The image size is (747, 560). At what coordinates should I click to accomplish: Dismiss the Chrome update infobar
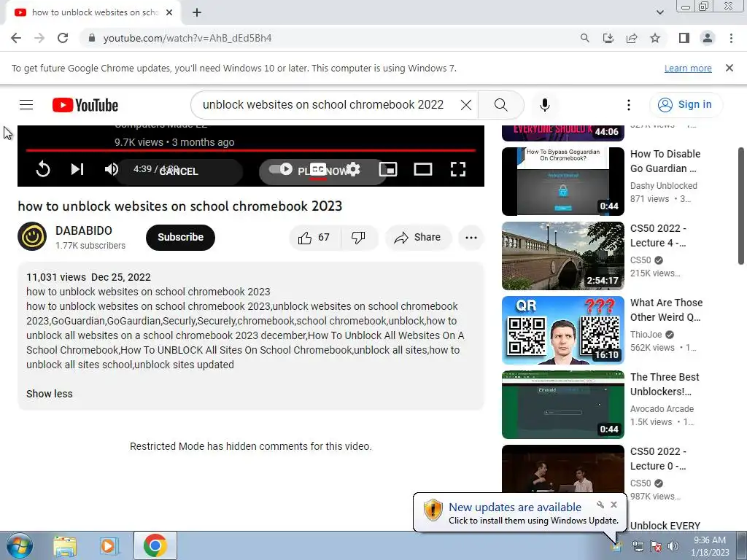point(729,68)
